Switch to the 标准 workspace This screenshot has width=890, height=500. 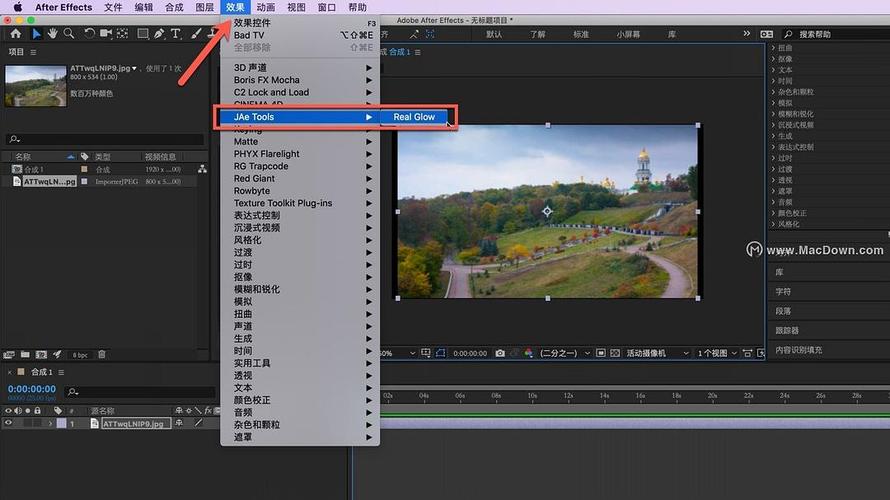click(x=581, y=34)
